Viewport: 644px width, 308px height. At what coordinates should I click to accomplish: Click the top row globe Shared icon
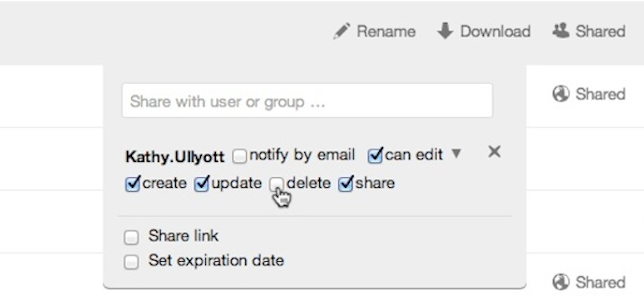coord(560,94)
